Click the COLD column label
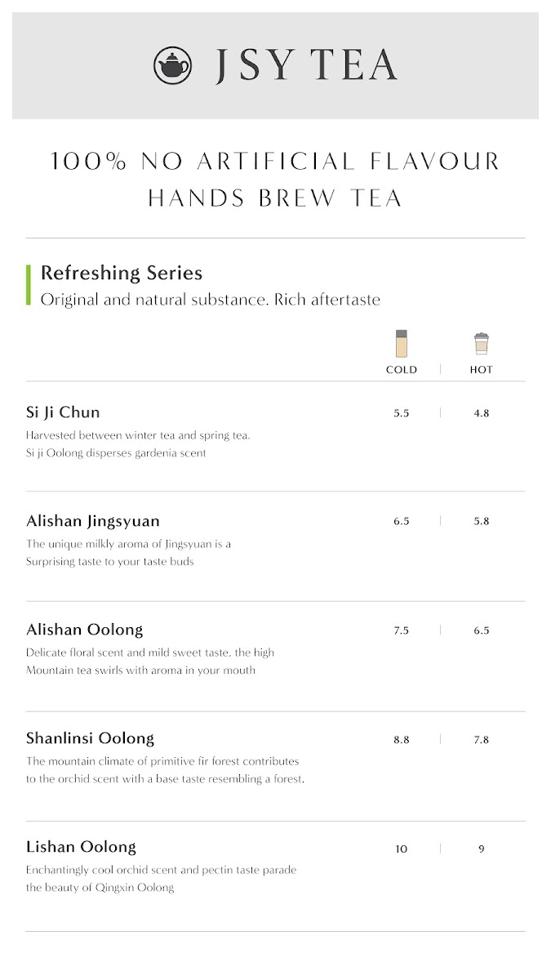Viewport: 551px width, 980px height. pyautogui.click(x=401, y=370)
